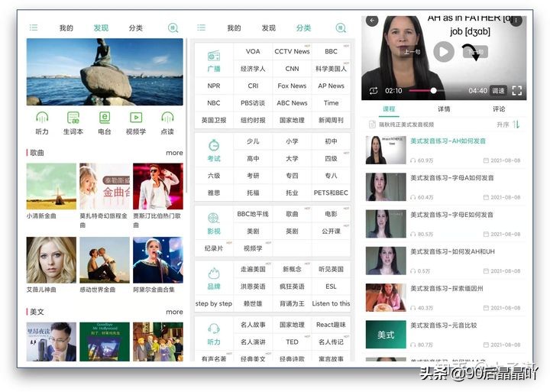
Task: Click more next to 歌曲 section
Action: 174,153
